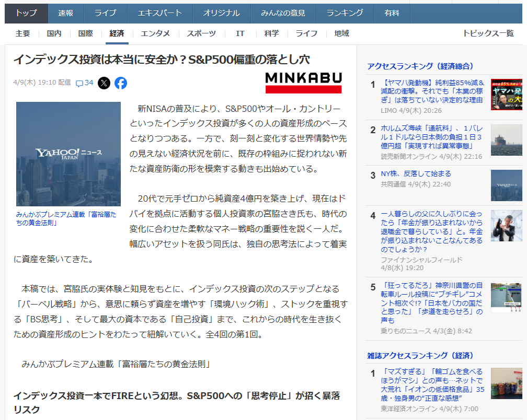Select スポーツ category
The image size is (527, 420).
tap(201, 33)
